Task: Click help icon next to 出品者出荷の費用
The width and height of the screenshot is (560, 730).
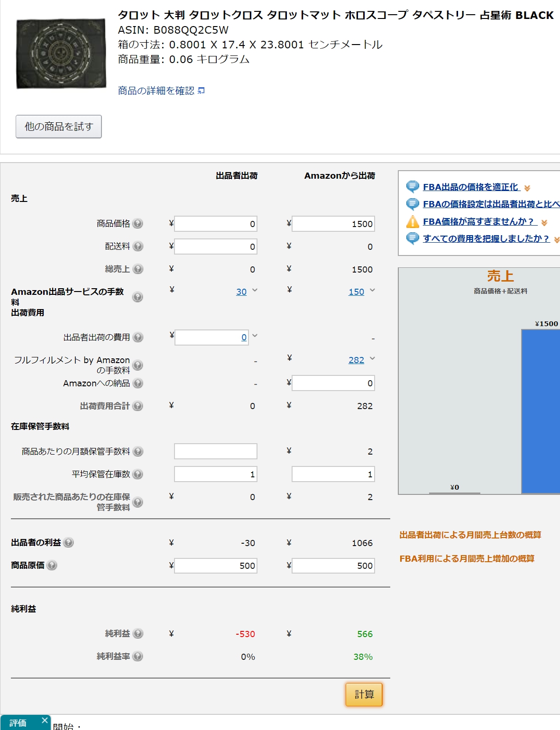Action: (138, 337)
